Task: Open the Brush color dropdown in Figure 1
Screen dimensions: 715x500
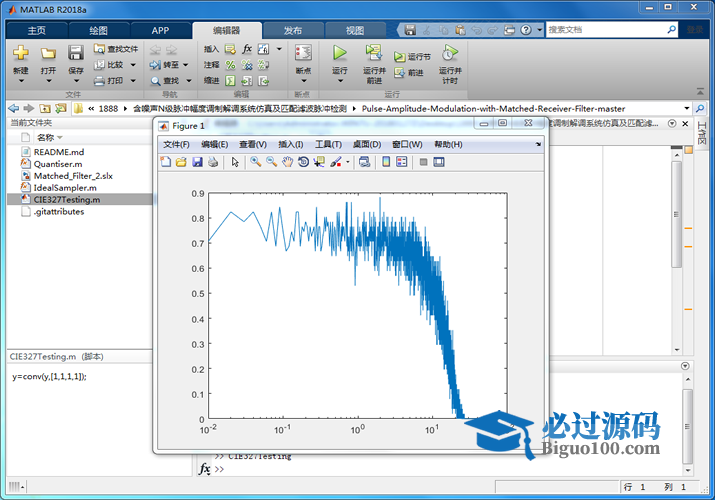Action: coord(347,162)
